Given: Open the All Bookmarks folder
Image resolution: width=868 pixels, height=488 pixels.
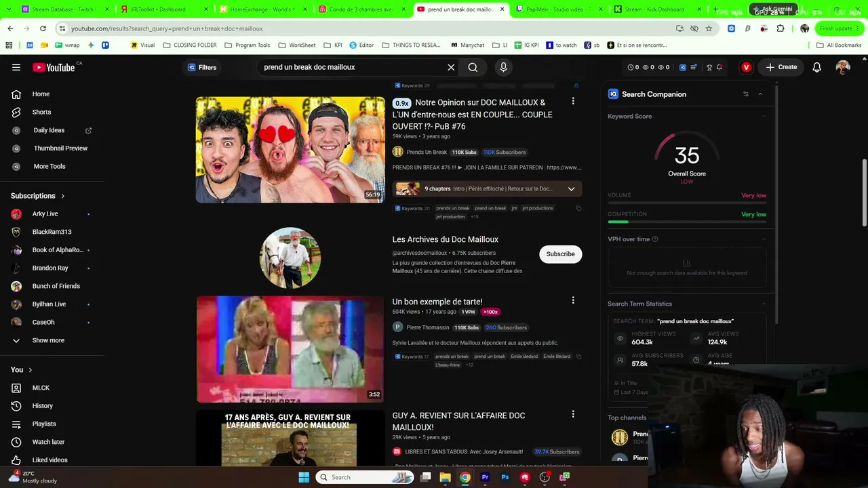Looking at the screenshot, I should (839, 45).
